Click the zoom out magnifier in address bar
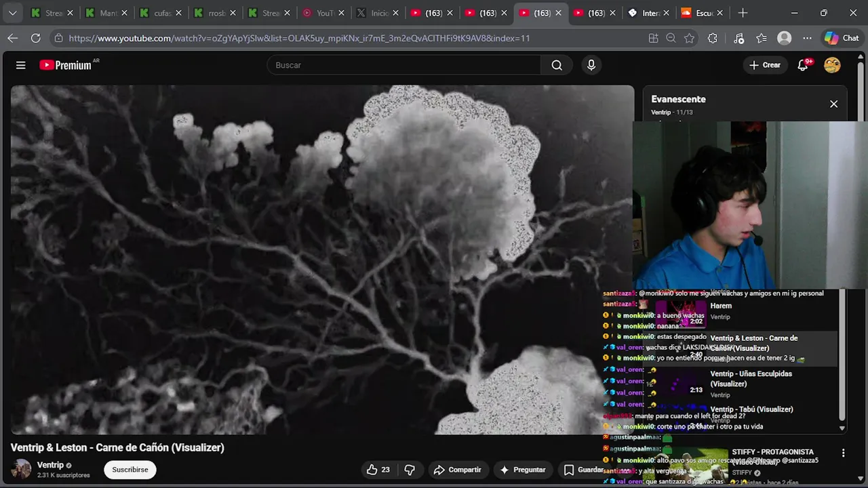Image resolution: width=868 pixels, height=488 pixels. point(671,38)
